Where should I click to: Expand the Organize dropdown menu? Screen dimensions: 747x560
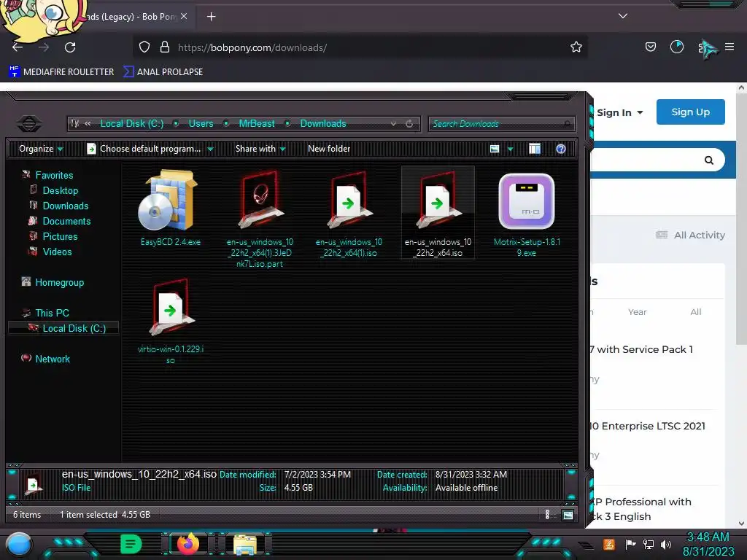point(41,149)
